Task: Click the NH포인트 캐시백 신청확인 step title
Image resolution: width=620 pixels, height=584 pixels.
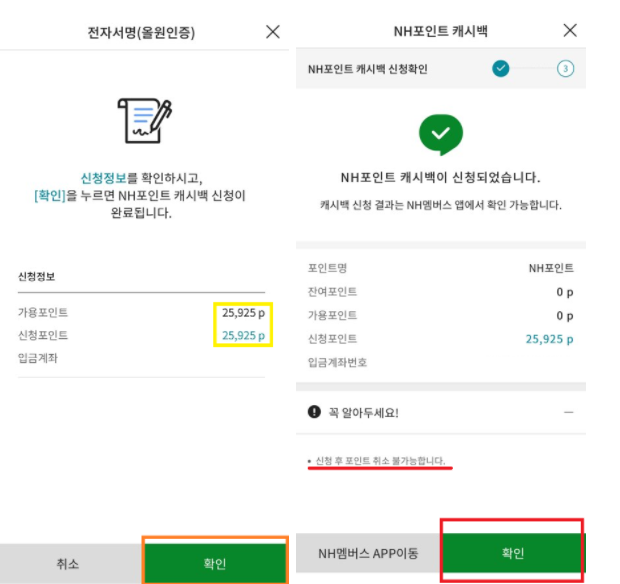Action: [367, 69]
